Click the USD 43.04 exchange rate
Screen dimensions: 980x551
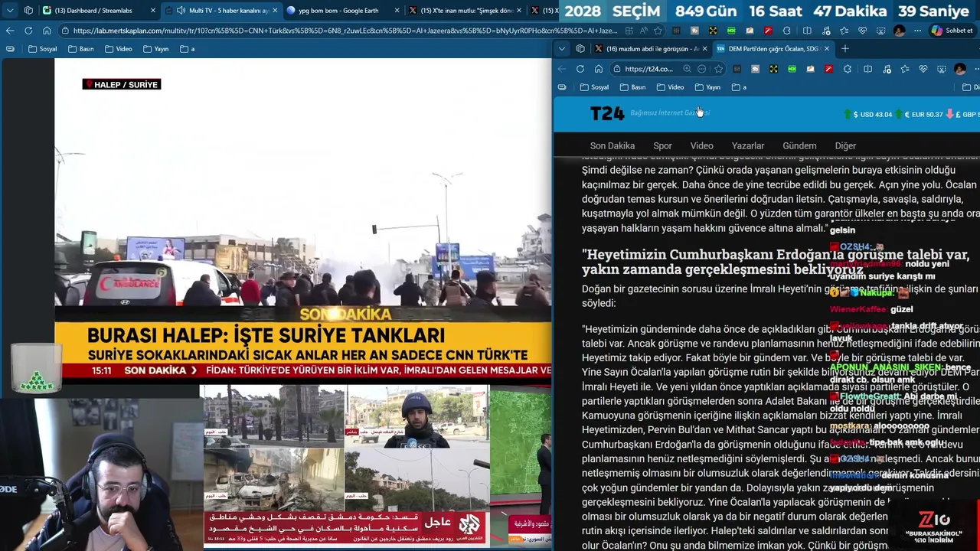868,114
